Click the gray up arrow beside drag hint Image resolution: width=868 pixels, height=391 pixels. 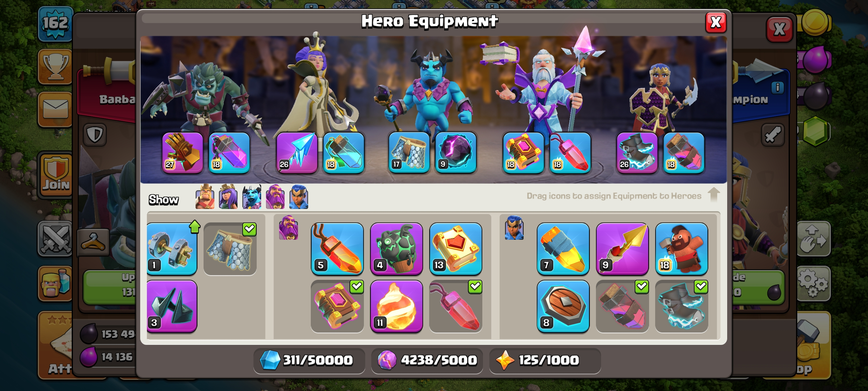(714, 195)
